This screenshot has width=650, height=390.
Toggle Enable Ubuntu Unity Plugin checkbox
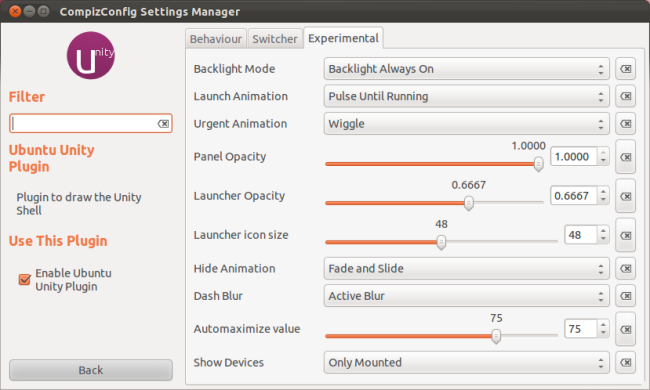tap(24, 280)
